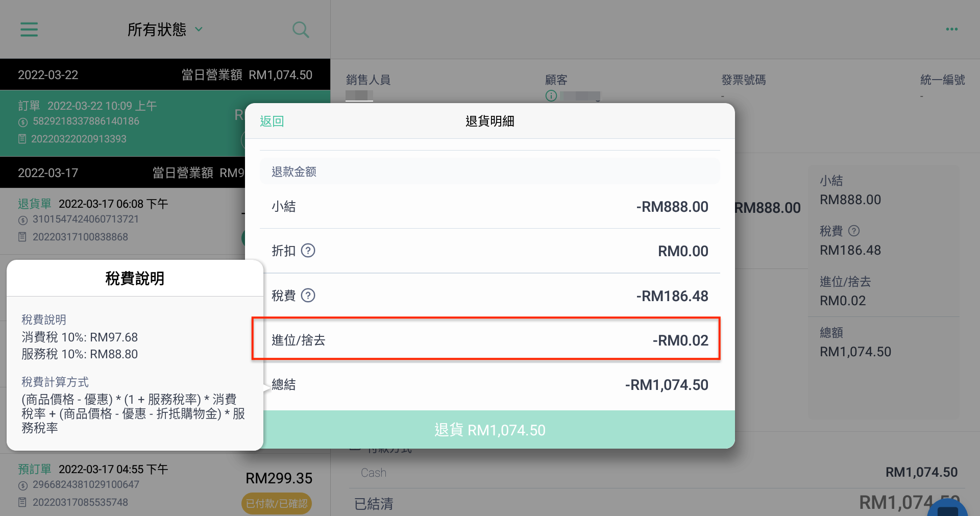980x516 pixels.
Task: Select the order dated 2022-03-22 10:09
Action: [x=122, y=123]
